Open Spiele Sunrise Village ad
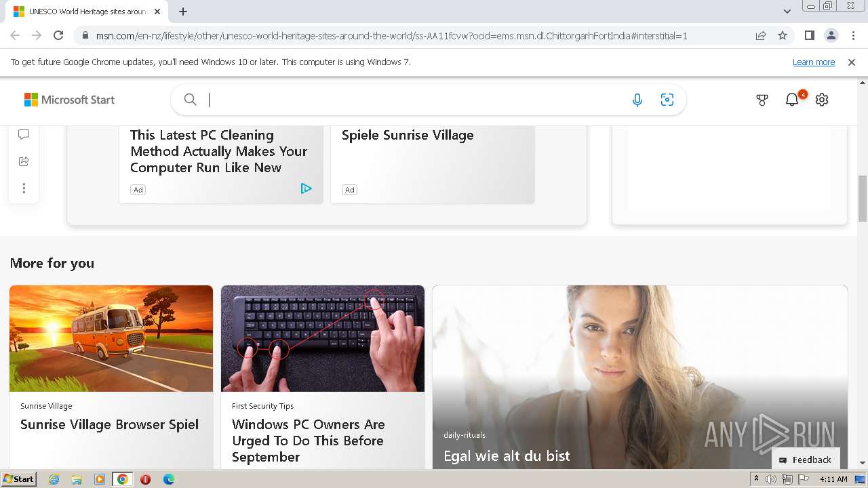This screenshot has width=868, height=488. coord(408,135)
